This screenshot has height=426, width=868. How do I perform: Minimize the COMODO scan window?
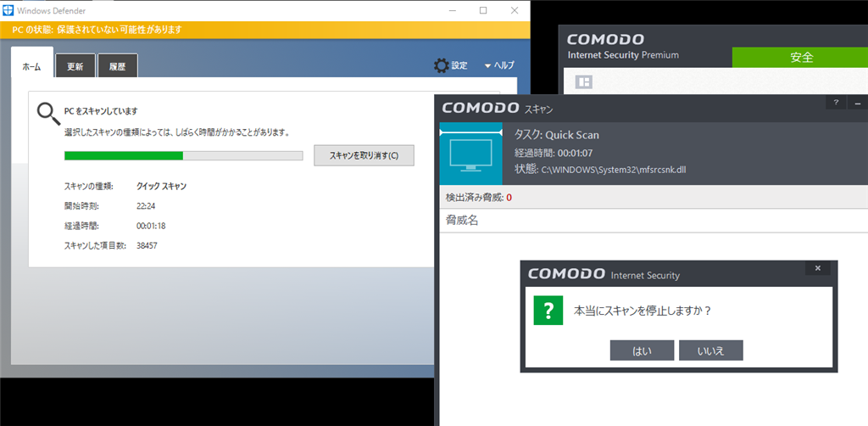pyautogui.click(x=858, y=103)
